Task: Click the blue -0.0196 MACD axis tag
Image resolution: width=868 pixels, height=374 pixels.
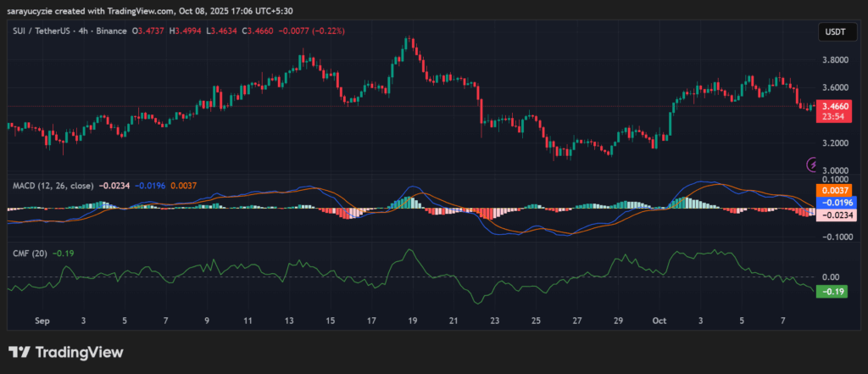Action: click(x=832, y=203)
